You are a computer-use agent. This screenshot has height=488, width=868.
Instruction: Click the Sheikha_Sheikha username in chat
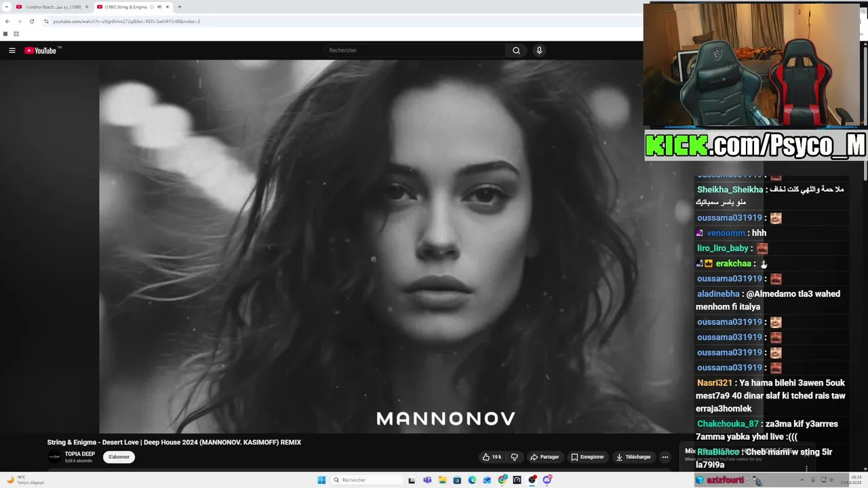(730, 190)
